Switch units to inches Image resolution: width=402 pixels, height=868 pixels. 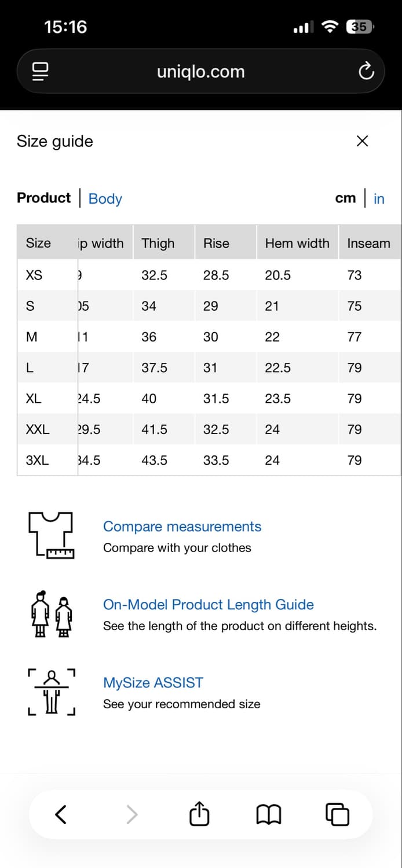(379, 198)
